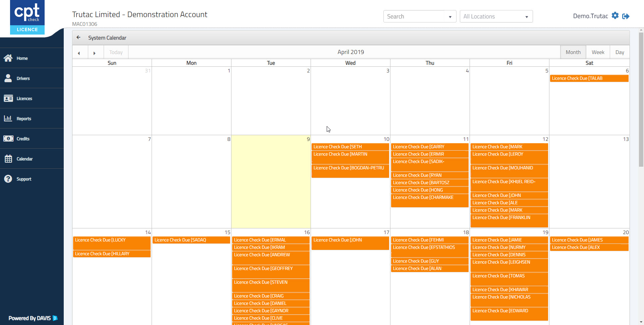
Task: Type in the Search input field
Action: [414, 16]
